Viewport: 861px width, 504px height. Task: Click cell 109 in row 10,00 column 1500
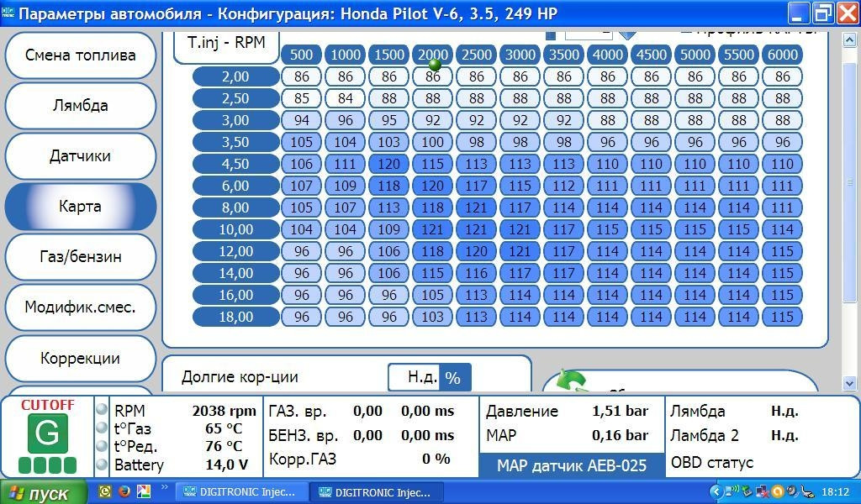point(388,229)
